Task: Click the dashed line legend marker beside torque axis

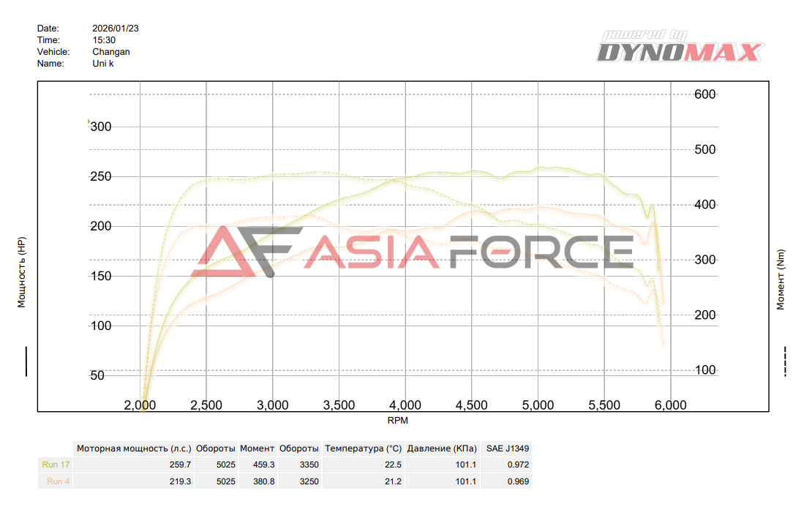Action: (785, 361)
